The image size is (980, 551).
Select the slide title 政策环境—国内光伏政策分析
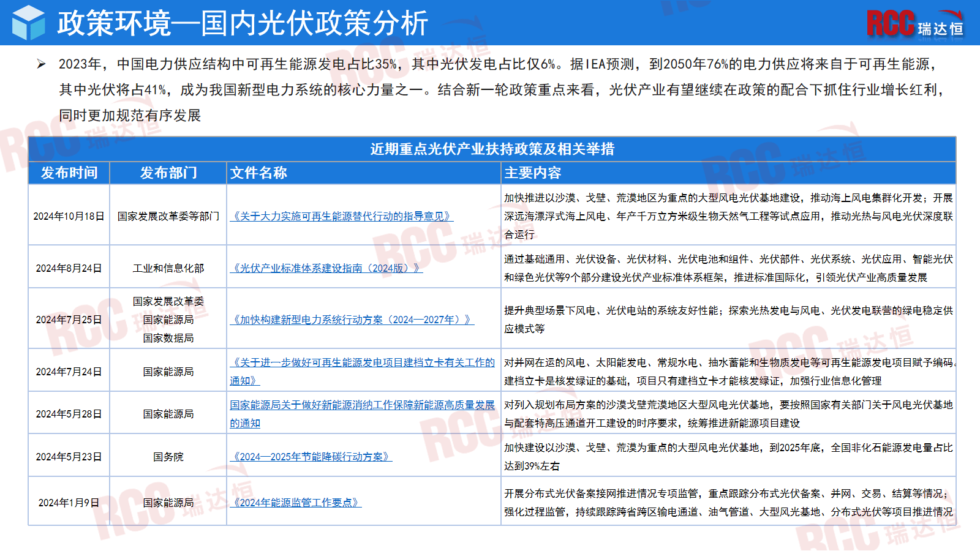(243, 23)
